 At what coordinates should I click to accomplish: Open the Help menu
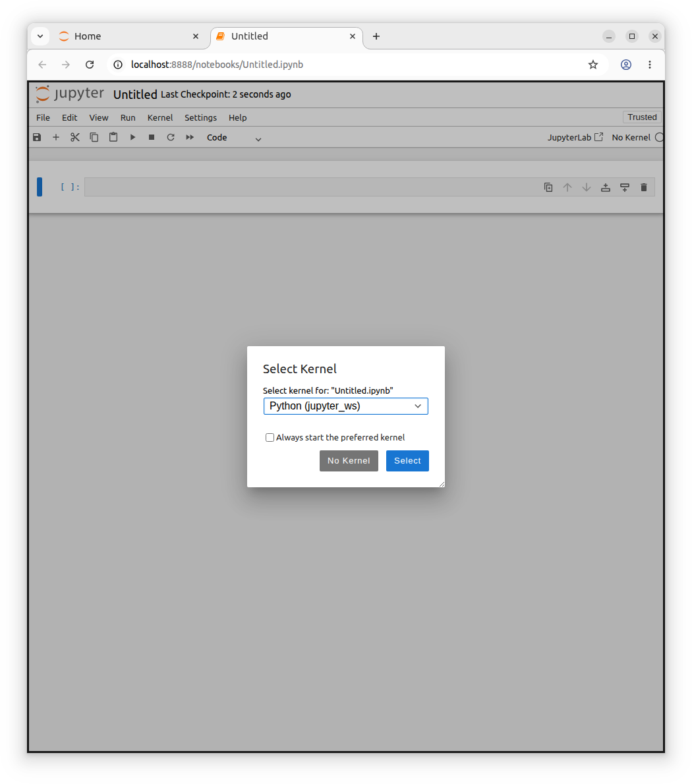pos(238,117)
